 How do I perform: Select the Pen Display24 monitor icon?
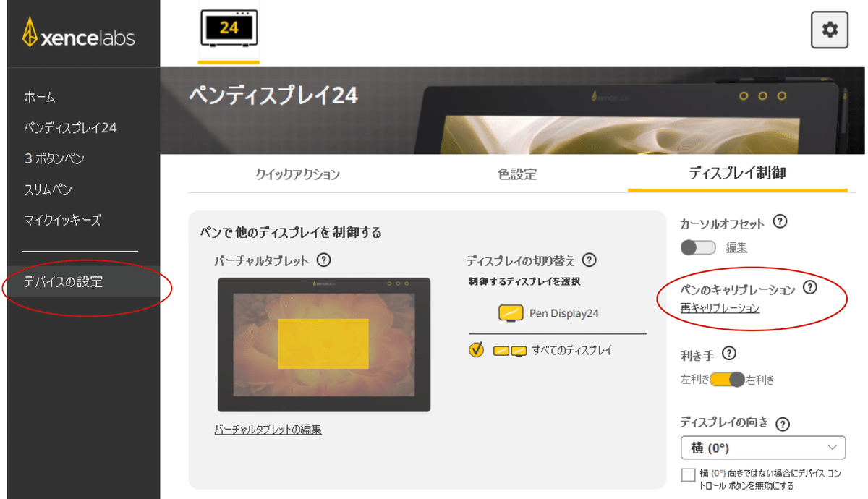pyautogui.click(x=511, y=313)
